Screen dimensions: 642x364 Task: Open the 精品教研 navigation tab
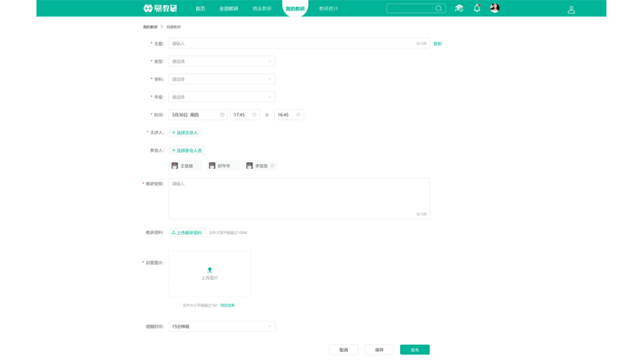(x=262, y=9)
